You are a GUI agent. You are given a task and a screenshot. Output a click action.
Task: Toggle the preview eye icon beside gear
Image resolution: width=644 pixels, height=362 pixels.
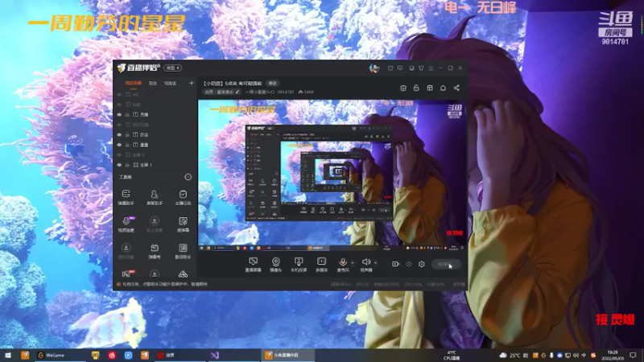(x=409, y=264)
